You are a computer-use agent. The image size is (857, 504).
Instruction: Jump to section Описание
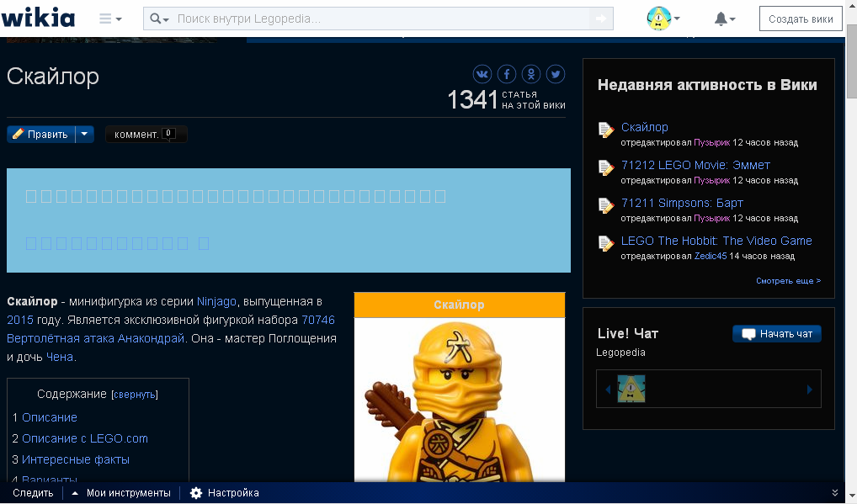click(49, 417)
